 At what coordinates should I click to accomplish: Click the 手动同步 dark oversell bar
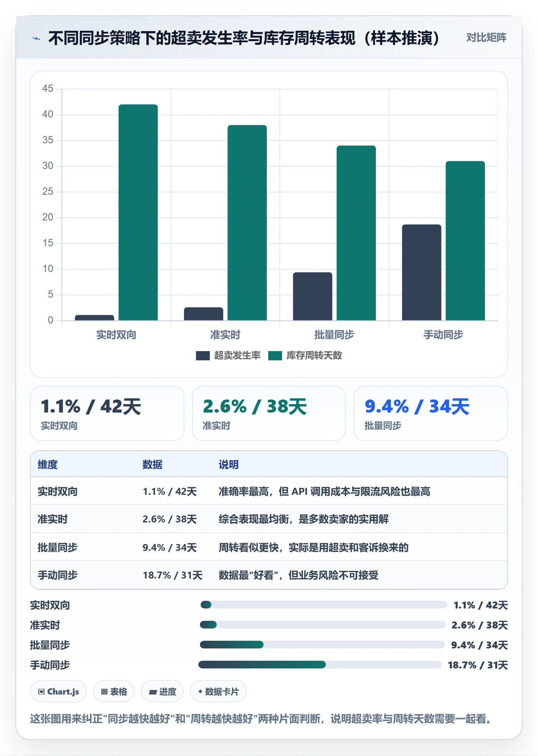422,272
